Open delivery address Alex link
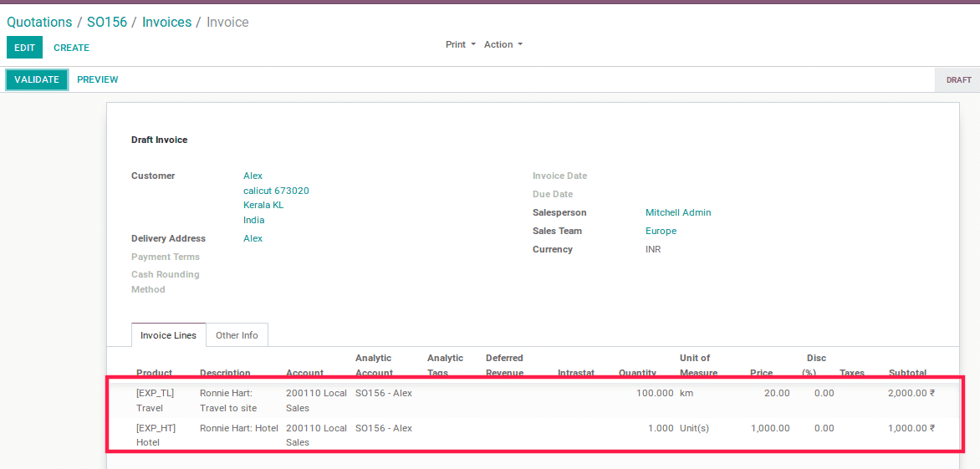This screenshot has width=980, height=469. 253,238
